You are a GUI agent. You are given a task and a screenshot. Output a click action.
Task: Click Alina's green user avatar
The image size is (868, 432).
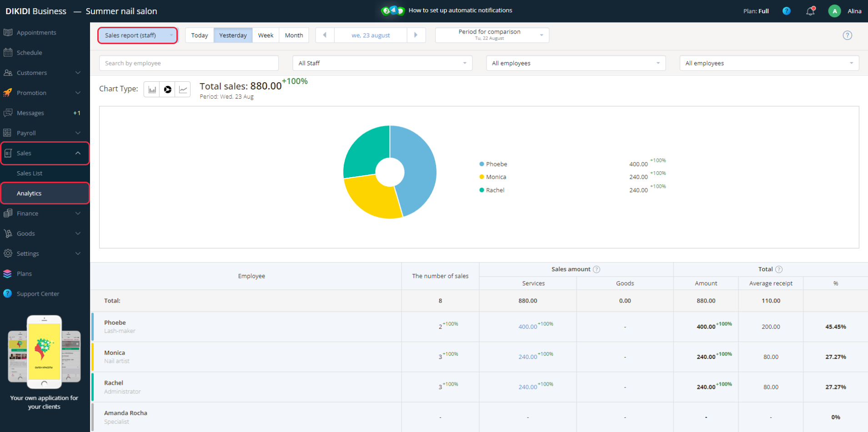834,11
